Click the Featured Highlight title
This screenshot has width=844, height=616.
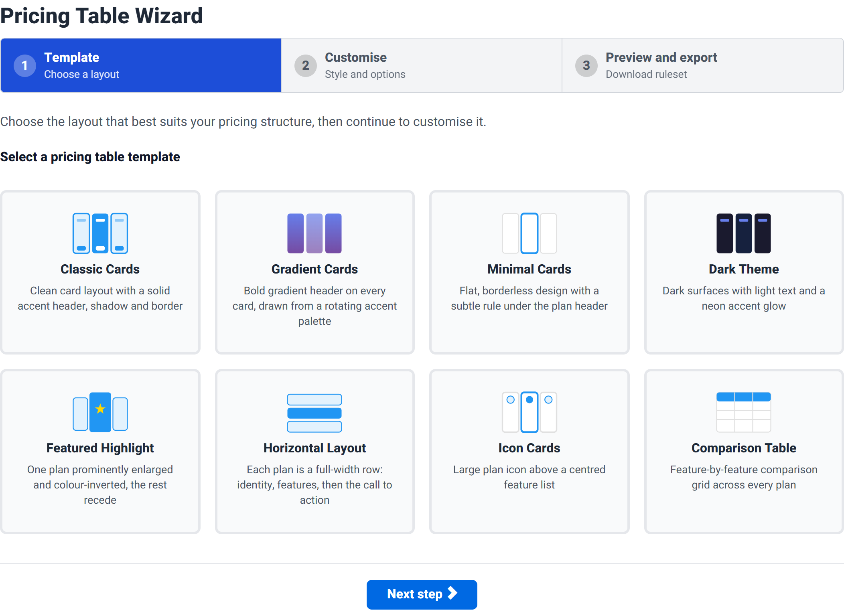(x=100, y=448)
